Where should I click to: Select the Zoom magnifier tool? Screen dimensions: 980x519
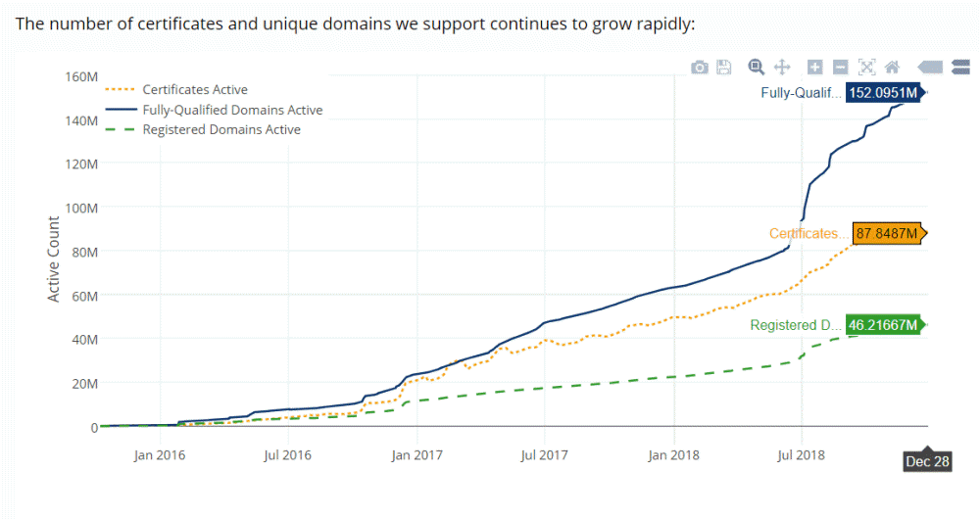click(756, 67)
